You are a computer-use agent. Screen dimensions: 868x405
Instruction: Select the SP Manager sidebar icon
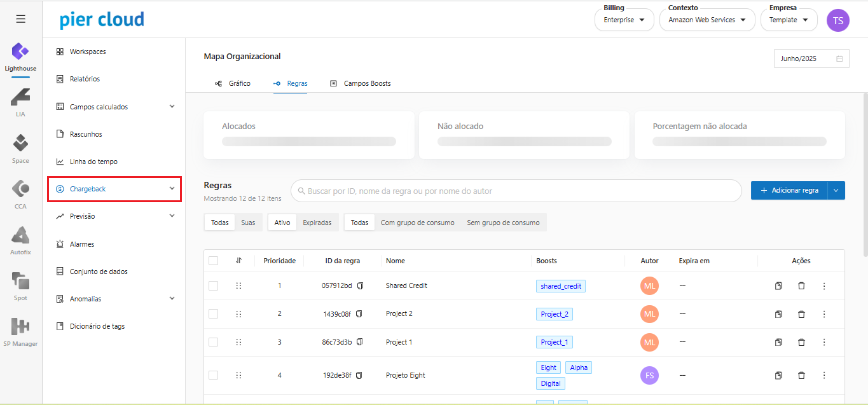[21, 331]
